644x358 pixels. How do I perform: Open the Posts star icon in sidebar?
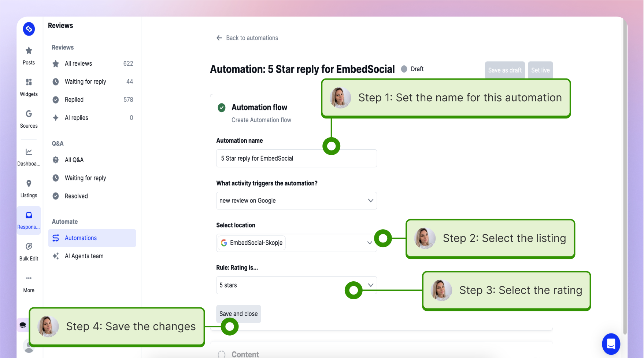[29, 51]
